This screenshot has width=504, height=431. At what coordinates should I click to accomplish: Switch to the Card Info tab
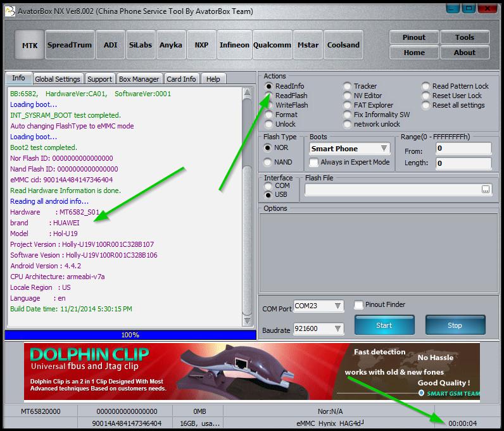[x=181, y=79]
